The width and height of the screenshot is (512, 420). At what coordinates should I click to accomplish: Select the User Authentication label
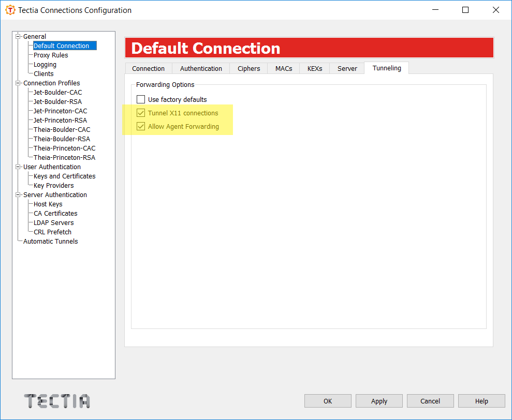point(52,167)
